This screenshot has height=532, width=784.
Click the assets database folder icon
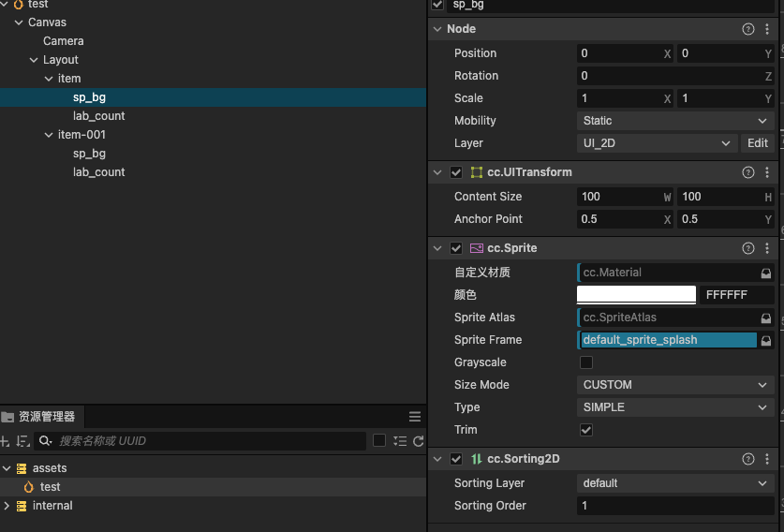click(22, 468)
